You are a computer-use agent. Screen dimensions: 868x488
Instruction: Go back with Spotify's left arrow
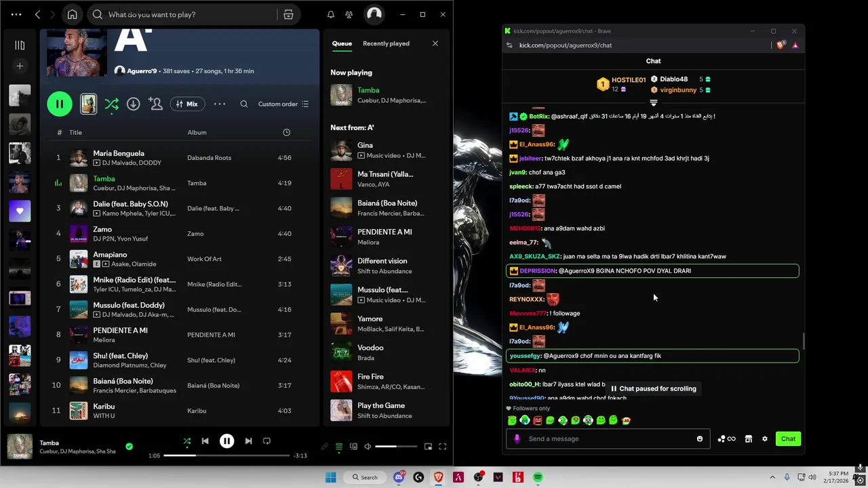[38, 14]
